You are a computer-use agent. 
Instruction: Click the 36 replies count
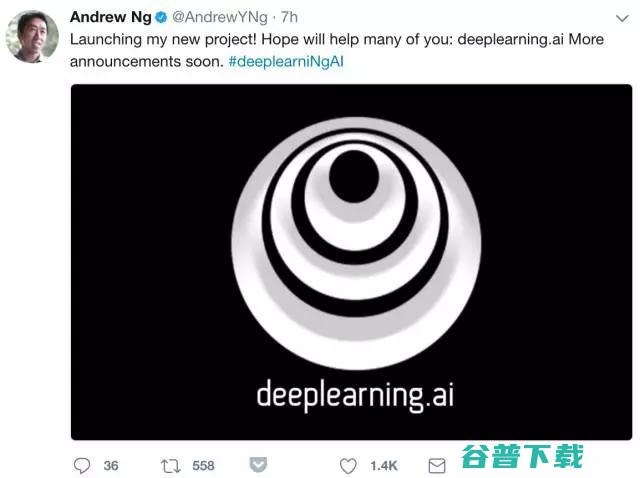click(x=111, y=466)
